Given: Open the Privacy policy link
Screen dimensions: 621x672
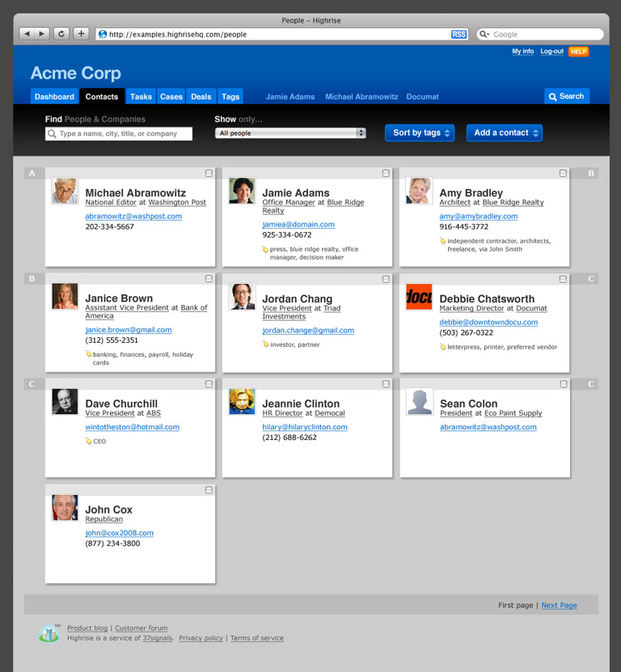Looking at the screenshot, I should (201, 638).
